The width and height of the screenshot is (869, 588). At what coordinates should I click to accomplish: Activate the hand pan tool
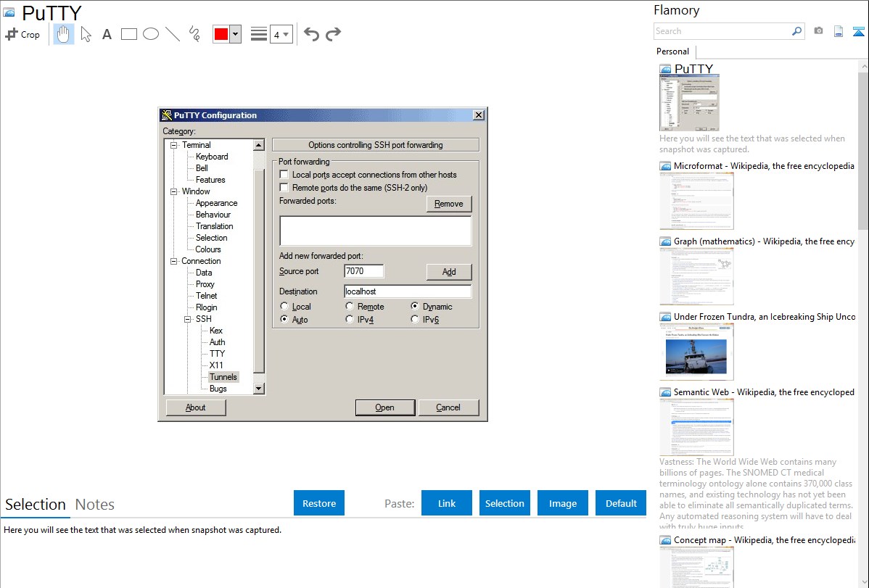click(x=64, y=34)
